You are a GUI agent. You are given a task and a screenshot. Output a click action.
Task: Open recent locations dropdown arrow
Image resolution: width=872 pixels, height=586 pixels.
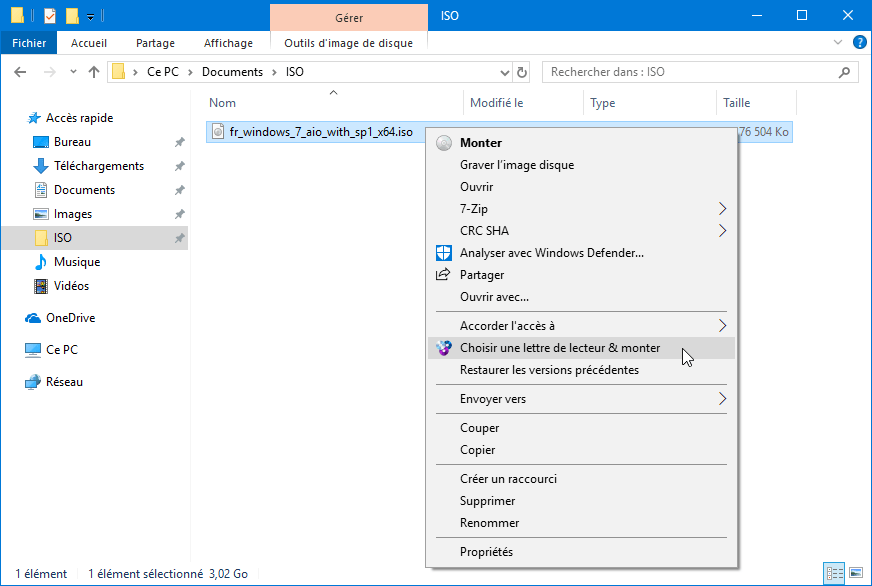73,72
